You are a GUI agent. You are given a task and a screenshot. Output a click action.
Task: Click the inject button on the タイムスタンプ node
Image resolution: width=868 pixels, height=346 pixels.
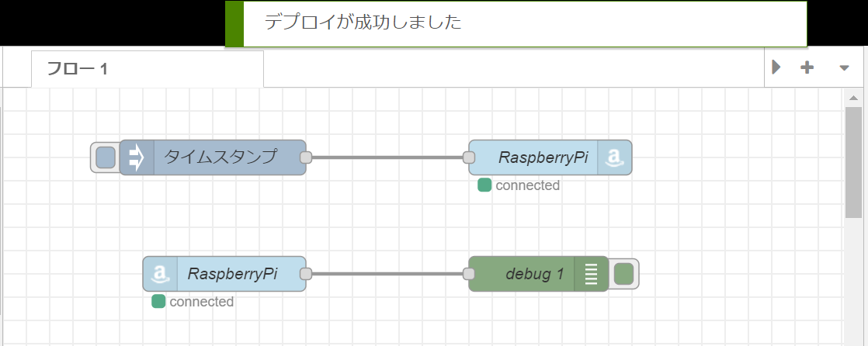click(x=105, y=157)
